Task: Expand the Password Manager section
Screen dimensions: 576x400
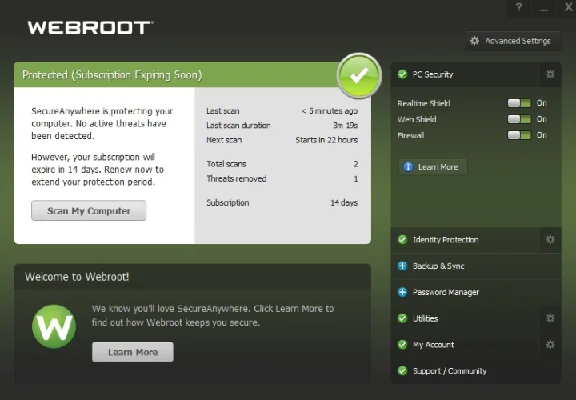Action: point(476,292)
